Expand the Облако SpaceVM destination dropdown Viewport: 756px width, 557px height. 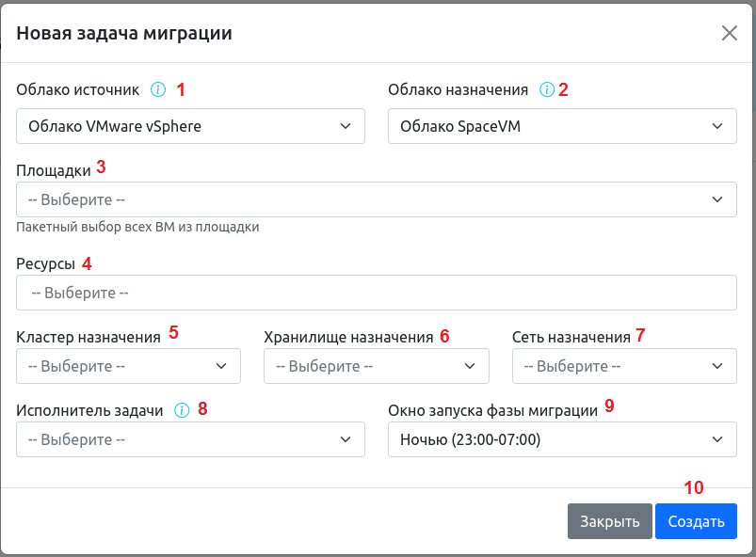pos(562,125)
